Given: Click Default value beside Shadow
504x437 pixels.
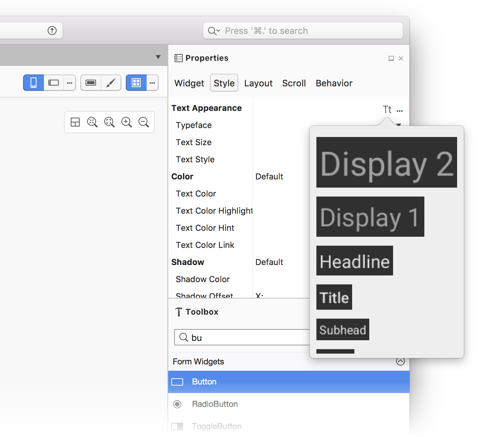Looking at the screenshot, I should click(x=269, y=262).
